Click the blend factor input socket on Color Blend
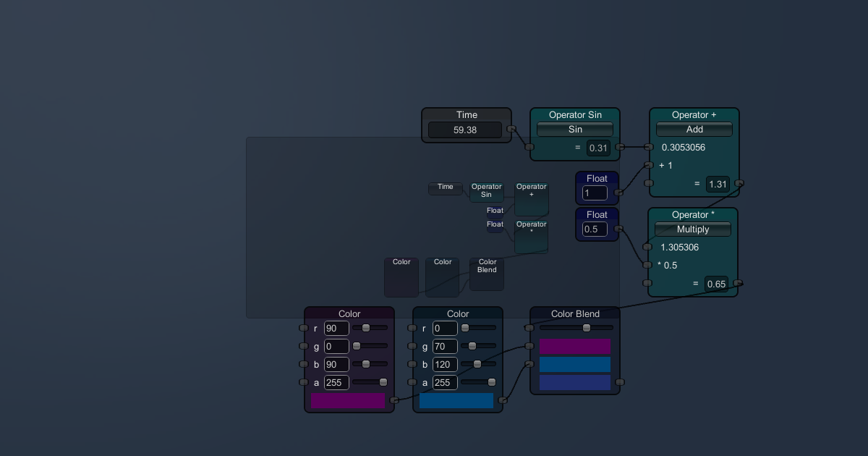Screen dimensions: 868x456 coord(529,327)
